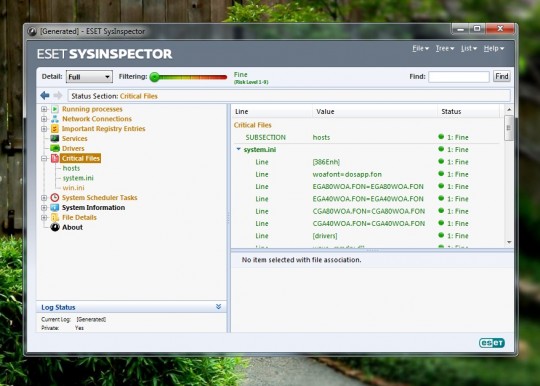Click the system.ini heading in the list
This screenshot has width=540, height=386.
[x=260, y=149]
